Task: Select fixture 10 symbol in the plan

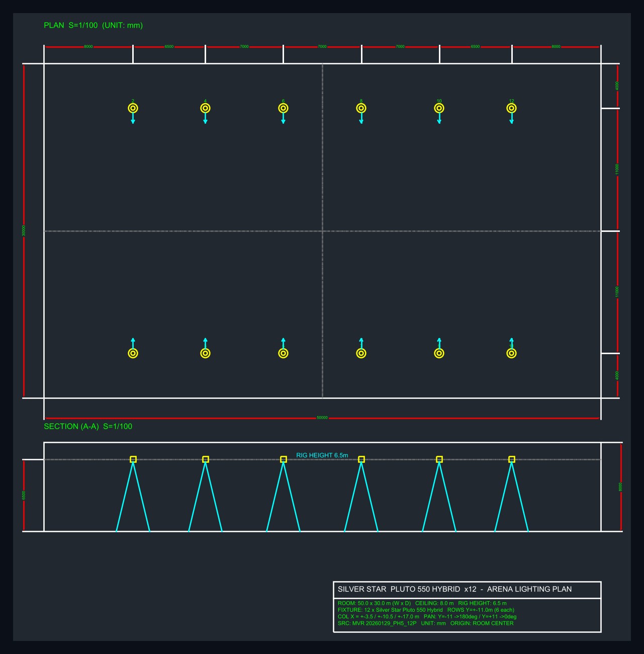Action: [x=439, y=108]
